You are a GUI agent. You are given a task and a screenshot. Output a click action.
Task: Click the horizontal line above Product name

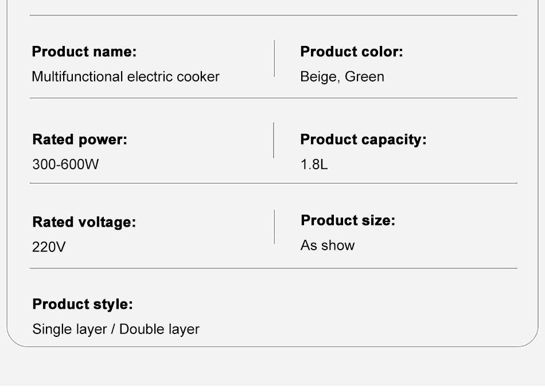coord(273,15)
